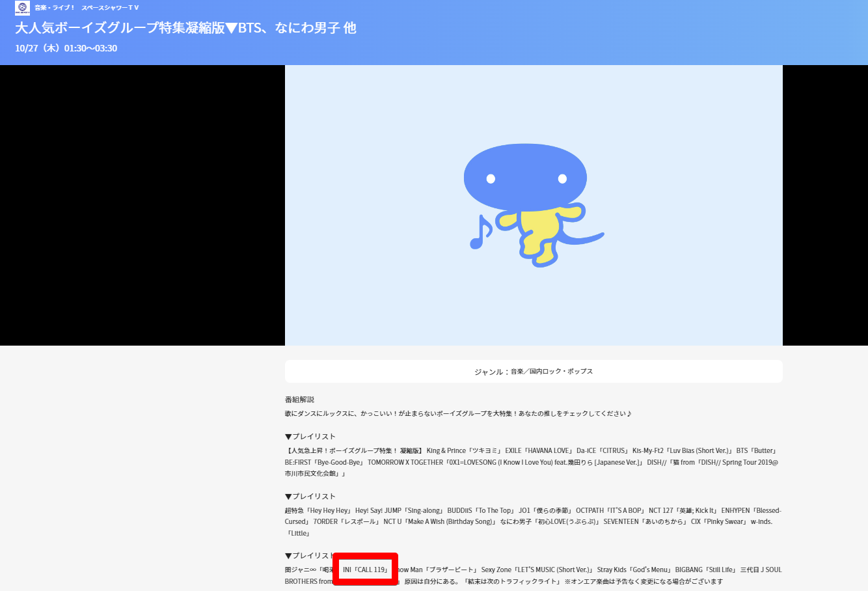Click 7ORDER「レスポール」 entry
Viewport: 868px width, 591px height.
[347, 522]
